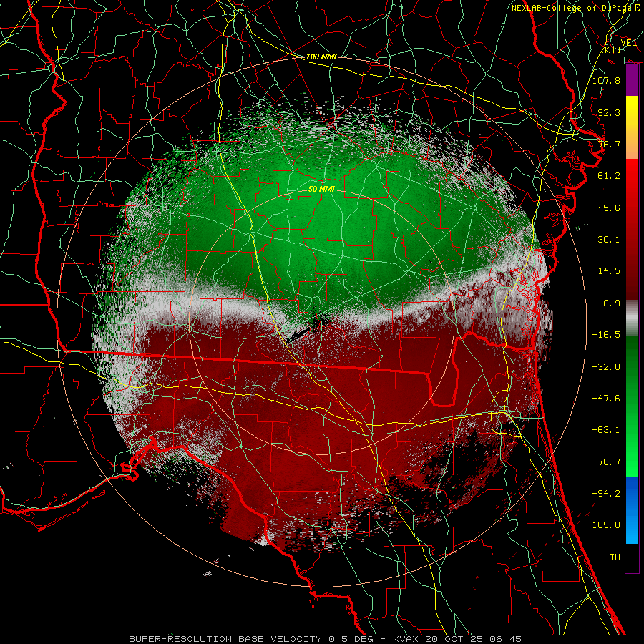Click the 14.5 velocity scale value

click(609, 271)
